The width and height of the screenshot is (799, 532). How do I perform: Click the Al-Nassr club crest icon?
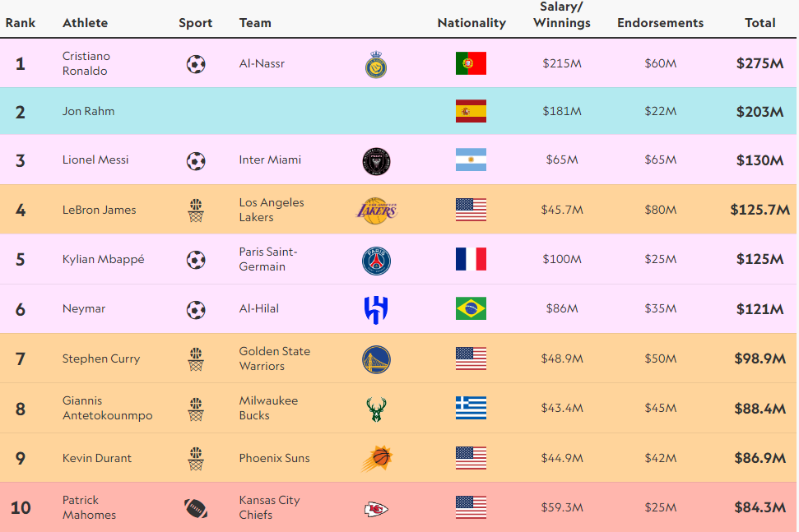(376, 65)
